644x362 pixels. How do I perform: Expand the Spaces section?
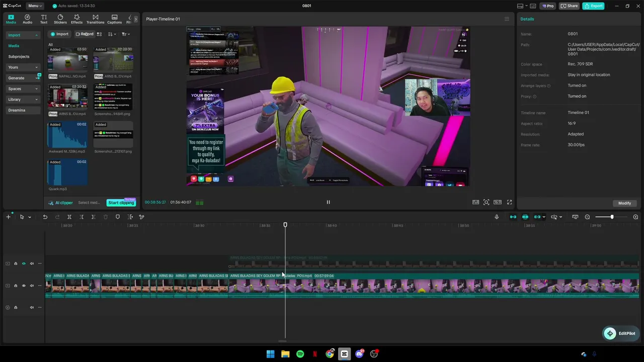click(x=23, y=89)
